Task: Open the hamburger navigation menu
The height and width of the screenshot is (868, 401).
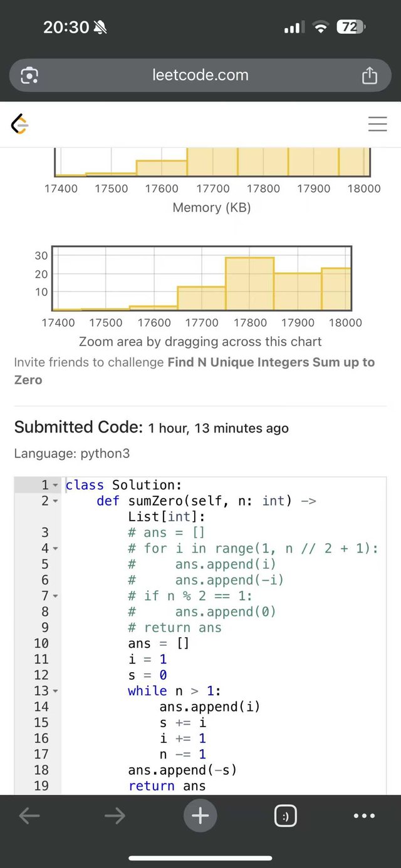Action: 377,124
